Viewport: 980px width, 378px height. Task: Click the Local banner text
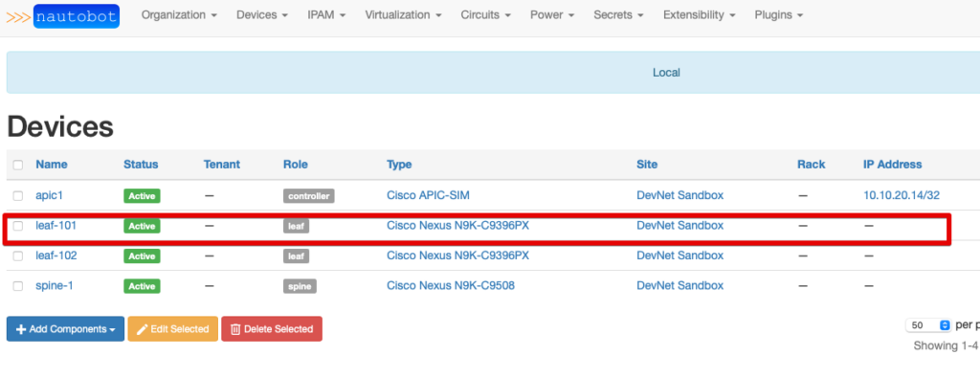tap(666, 73)
